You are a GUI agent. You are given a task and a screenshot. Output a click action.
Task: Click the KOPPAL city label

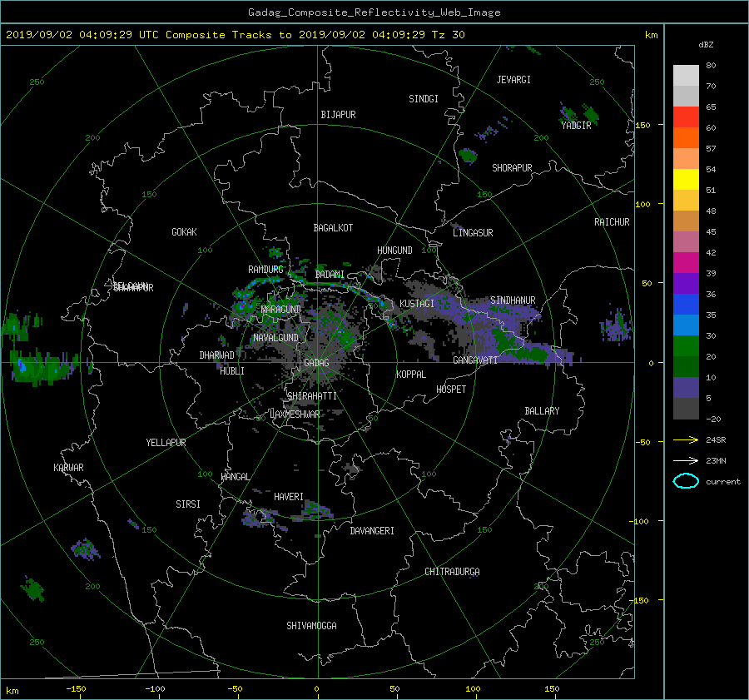(x=411, y=375)
